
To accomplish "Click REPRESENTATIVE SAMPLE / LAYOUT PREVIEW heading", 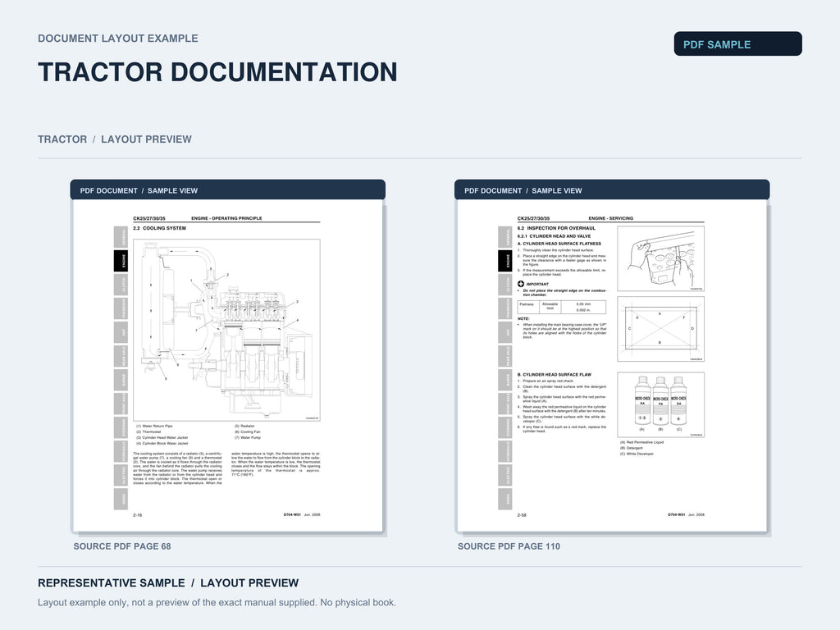I will [x=168, y=583].
